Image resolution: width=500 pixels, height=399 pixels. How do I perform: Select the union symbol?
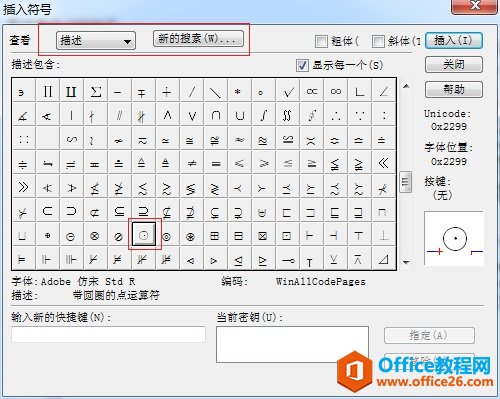(x=240, y=115)
